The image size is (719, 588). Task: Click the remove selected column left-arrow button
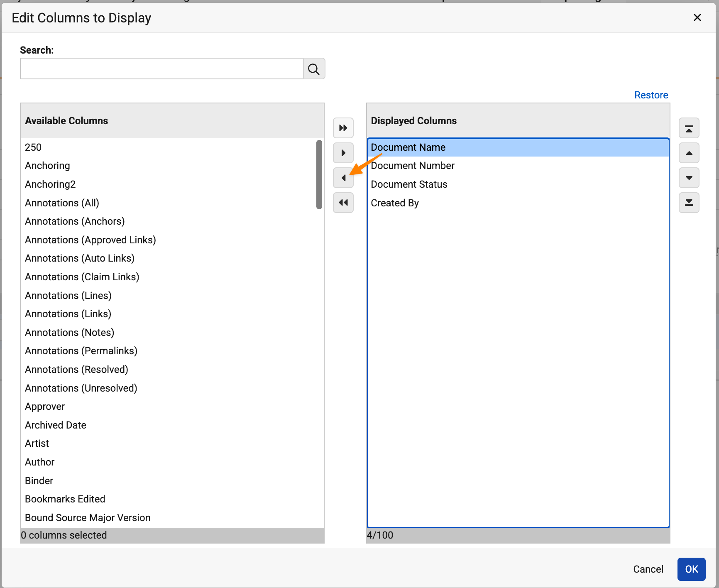pos(343,178)
